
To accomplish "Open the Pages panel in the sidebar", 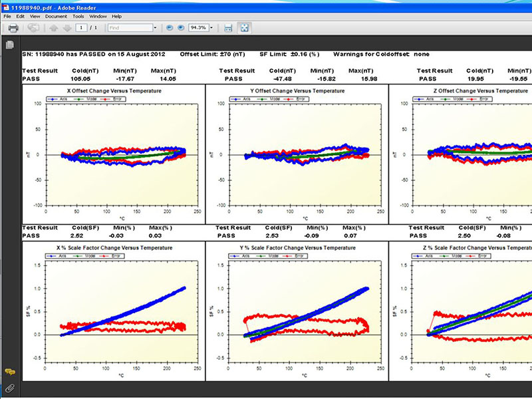I will click(x=10, y=45).
